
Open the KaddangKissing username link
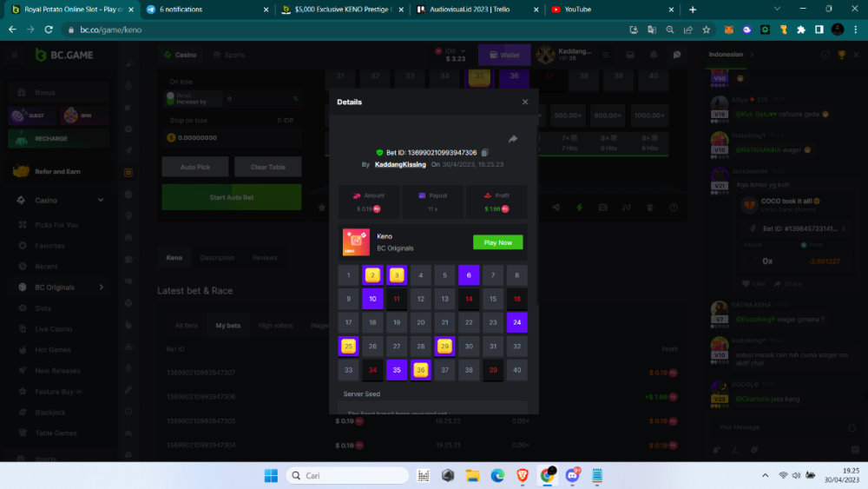coord(400,164)
